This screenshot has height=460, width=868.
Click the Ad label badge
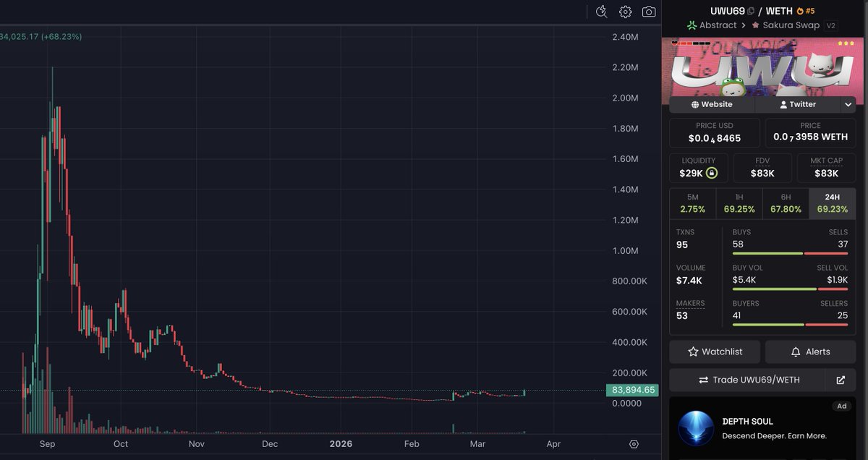pyautogui.click(x=842, y=406)
